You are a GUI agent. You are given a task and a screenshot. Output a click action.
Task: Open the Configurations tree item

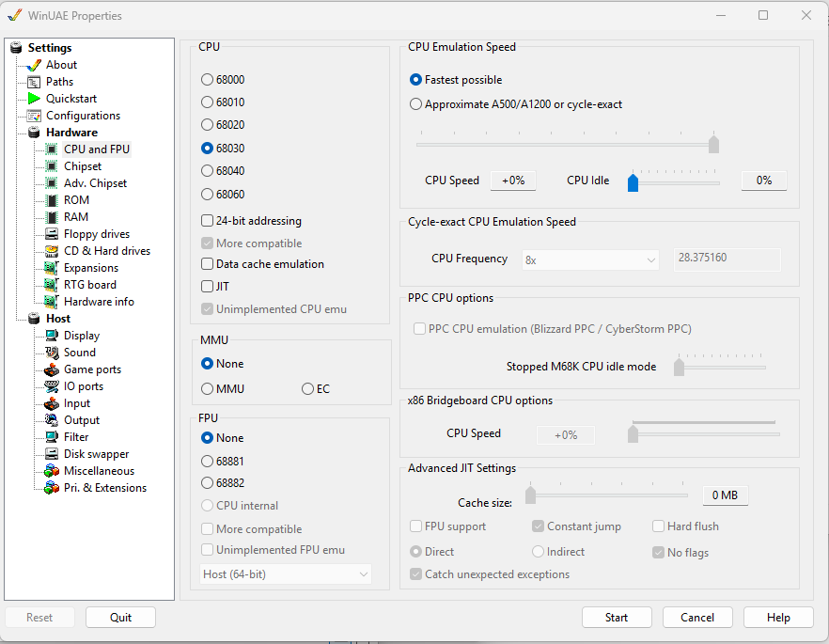coord(83,116)
